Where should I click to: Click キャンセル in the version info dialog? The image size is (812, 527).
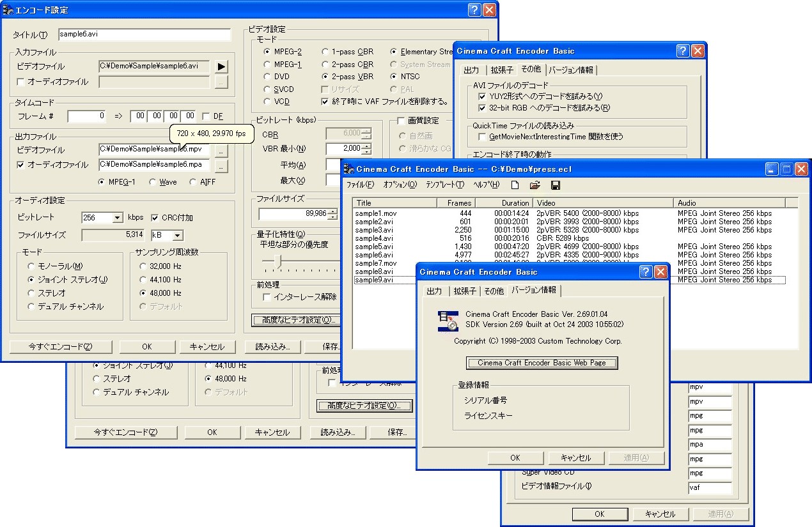pos(575,458)
